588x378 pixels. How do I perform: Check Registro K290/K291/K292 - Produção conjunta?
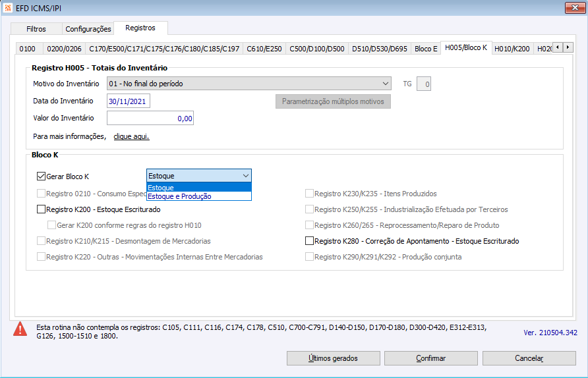click(x=309, y=257)
